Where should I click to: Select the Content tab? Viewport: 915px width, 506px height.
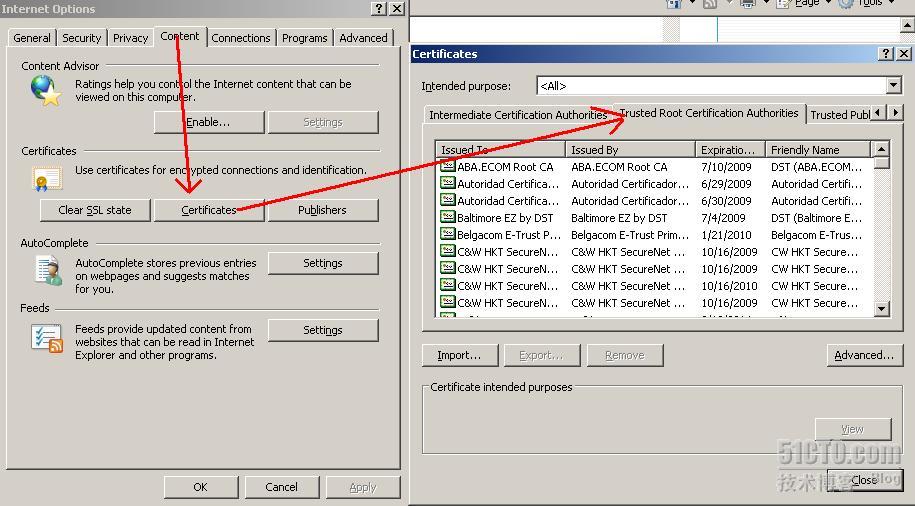(180, 36)
